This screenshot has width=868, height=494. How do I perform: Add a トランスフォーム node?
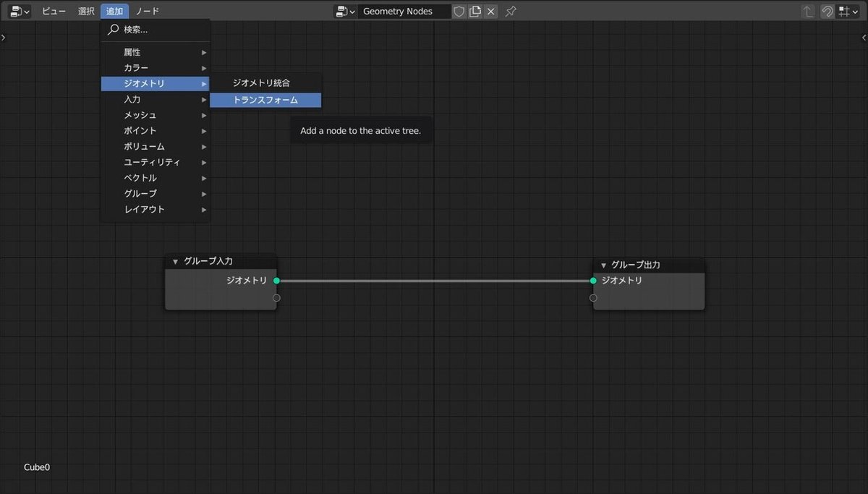265,100
